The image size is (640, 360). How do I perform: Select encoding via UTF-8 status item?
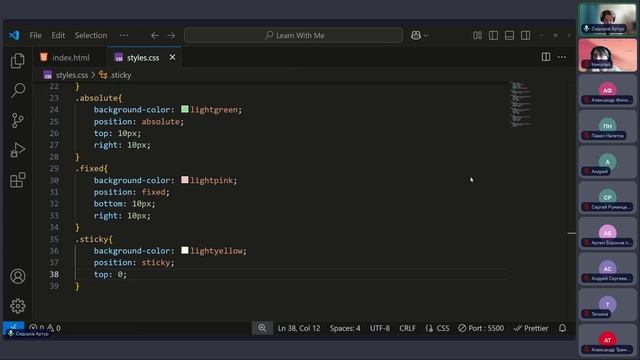pos(380,328)
